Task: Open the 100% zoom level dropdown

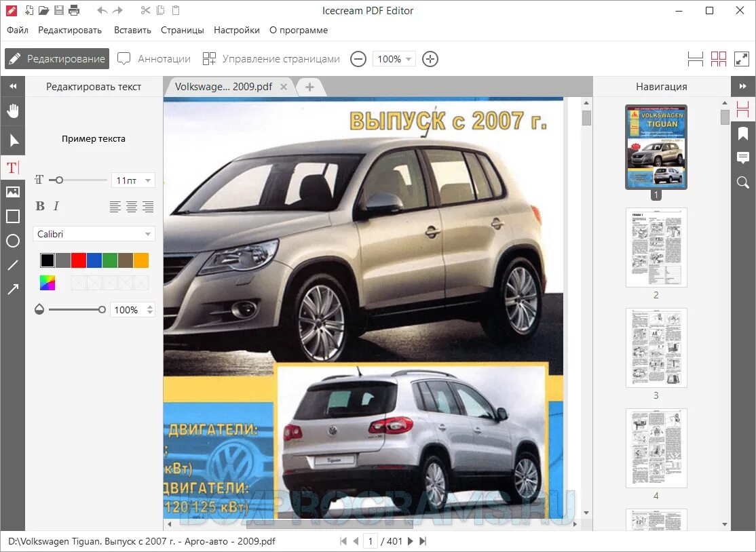Action: tap(394, 59)
